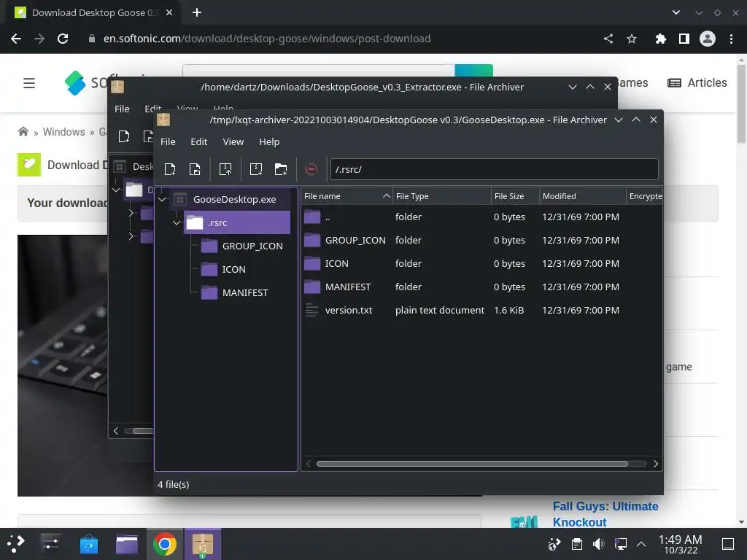The height and width of the screenshot is (560, 747).
Task: Show hidden system tray icons arrow
Action: click(x=641, y=544)
